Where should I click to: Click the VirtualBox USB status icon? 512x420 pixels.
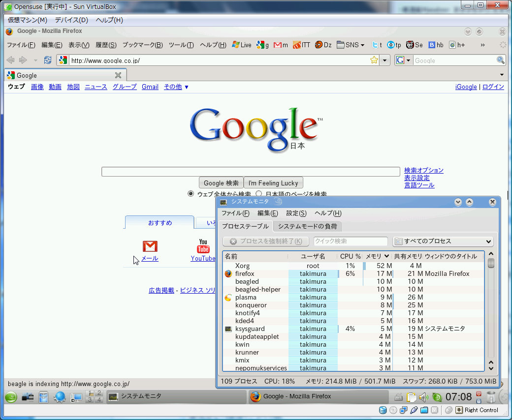click(x=414, y=410)
